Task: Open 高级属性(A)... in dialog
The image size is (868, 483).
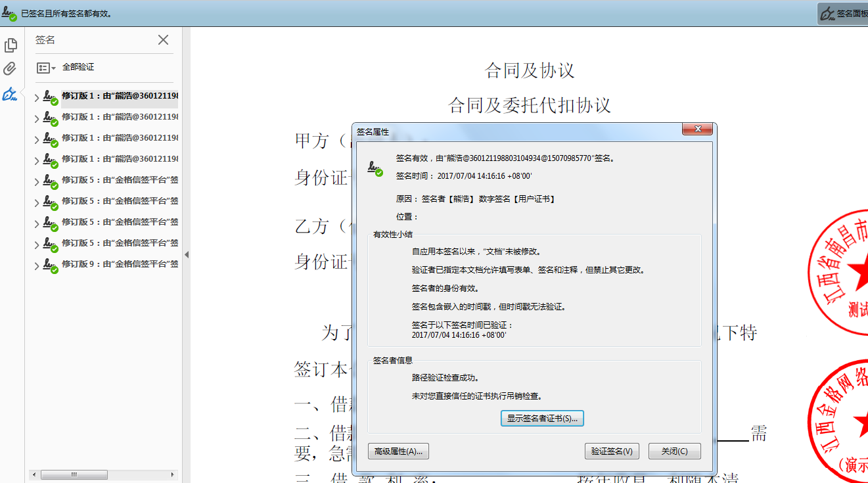Action: pyautogui.click(x=398, y=451)
